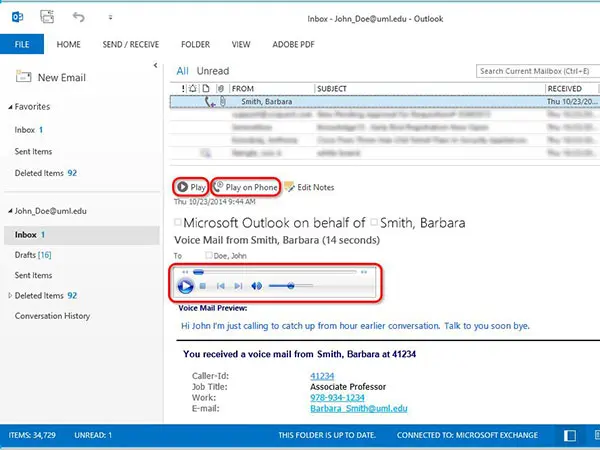Click Play on Phone button
600x450 pixels.
[245, 187]
